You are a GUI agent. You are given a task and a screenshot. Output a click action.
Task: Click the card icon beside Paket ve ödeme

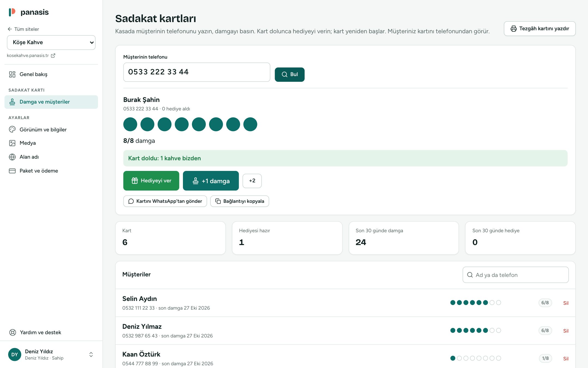(12, 171)
